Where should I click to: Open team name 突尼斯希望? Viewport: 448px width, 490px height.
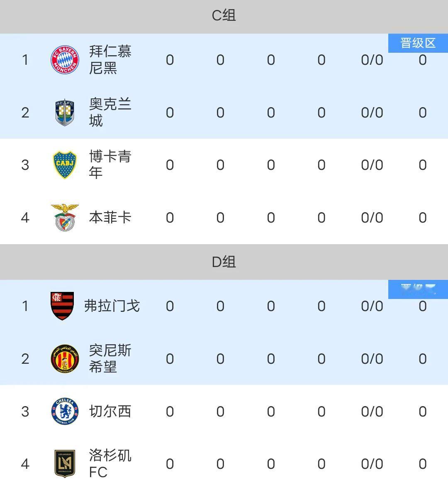(x=110, y=359)
